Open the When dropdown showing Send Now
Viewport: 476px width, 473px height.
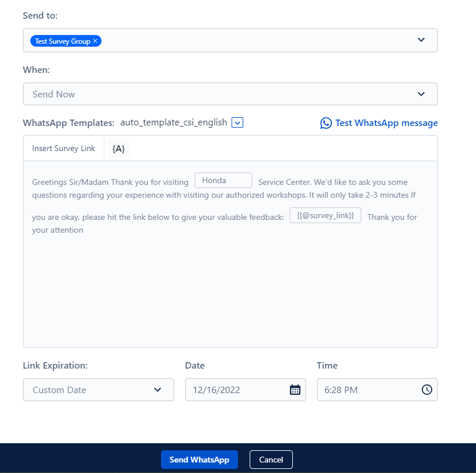tap(230, 93)
